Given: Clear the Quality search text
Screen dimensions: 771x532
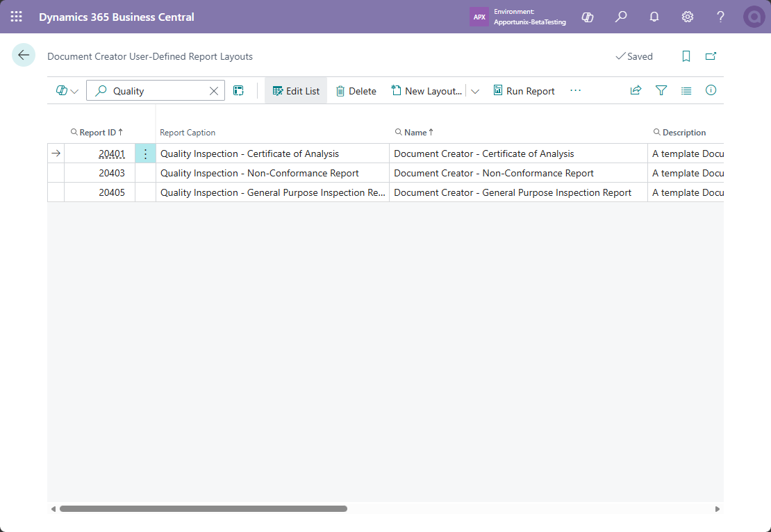Looking at the screenshot, I should click(214, 91).
